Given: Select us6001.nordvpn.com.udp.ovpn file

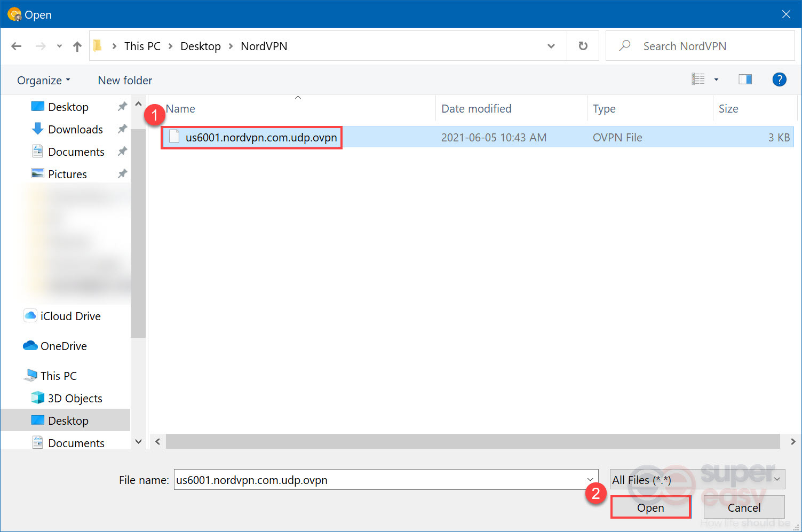Looking at the screenshot, I should 261,138.
